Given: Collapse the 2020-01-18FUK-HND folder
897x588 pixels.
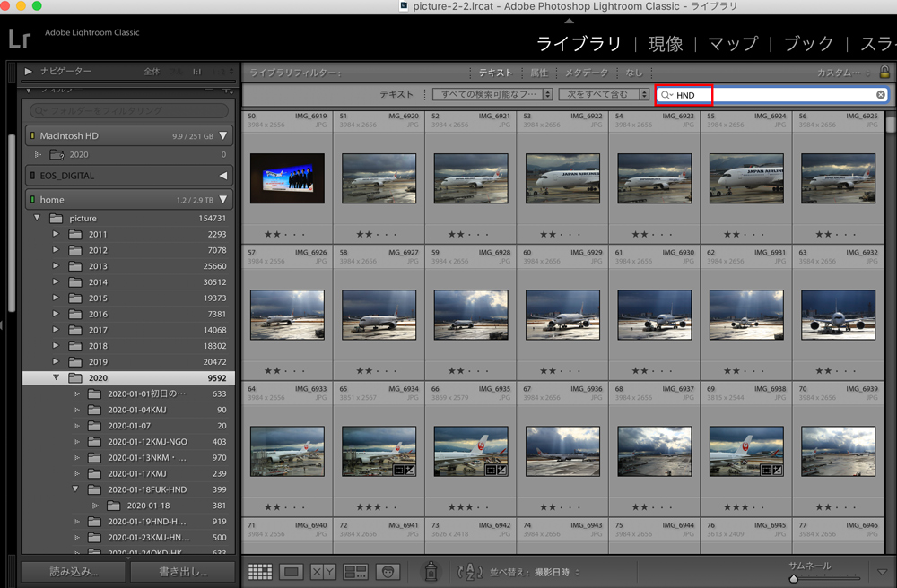Looking at the screenshot, I should [75, 489].
